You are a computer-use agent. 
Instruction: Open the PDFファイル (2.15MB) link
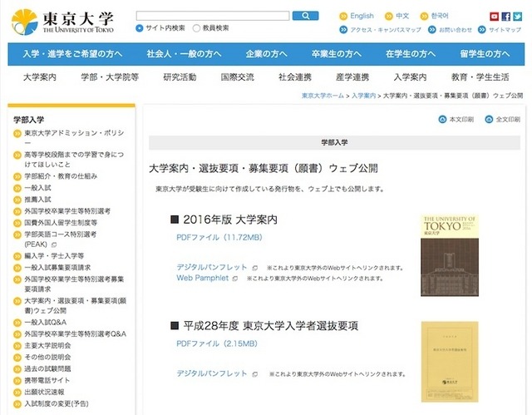pyautogui.click(x=217, y=343)
